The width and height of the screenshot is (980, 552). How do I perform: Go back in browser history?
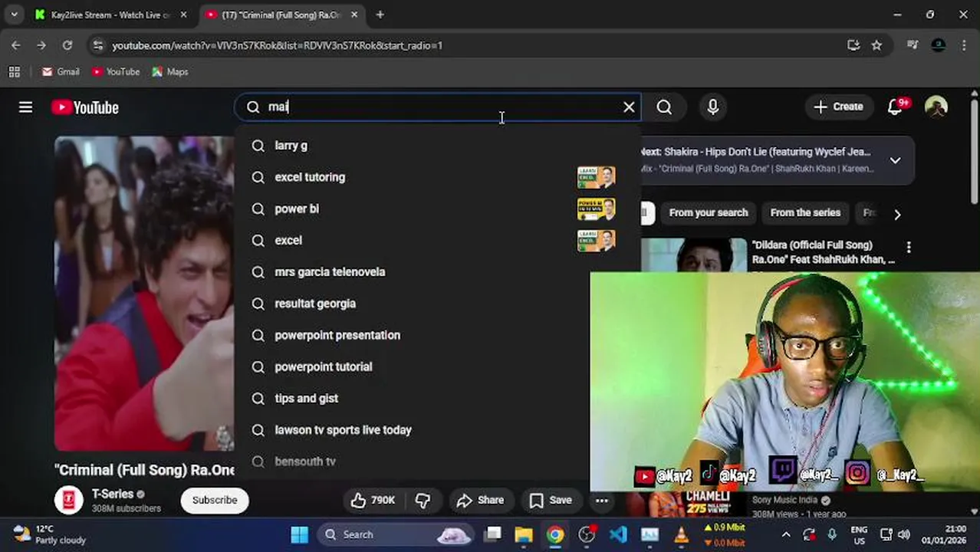tap(16, 45)
